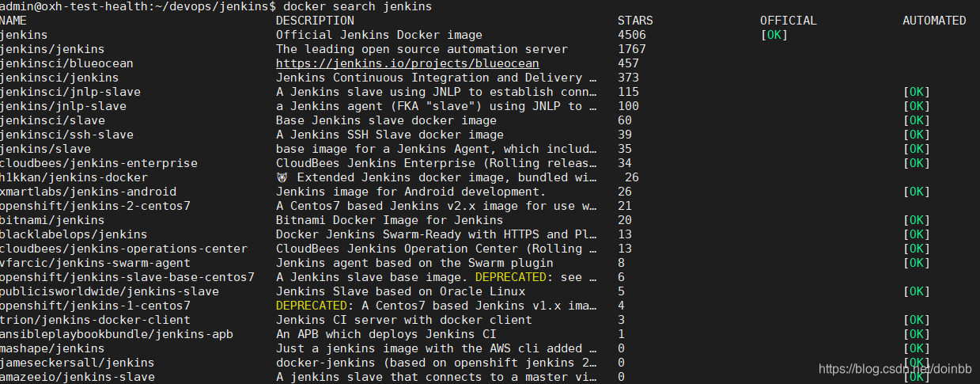This screenshot has height=384, width=980.
Task: Select the jenkinsci/slave image name
Action: tap(52, 120)
